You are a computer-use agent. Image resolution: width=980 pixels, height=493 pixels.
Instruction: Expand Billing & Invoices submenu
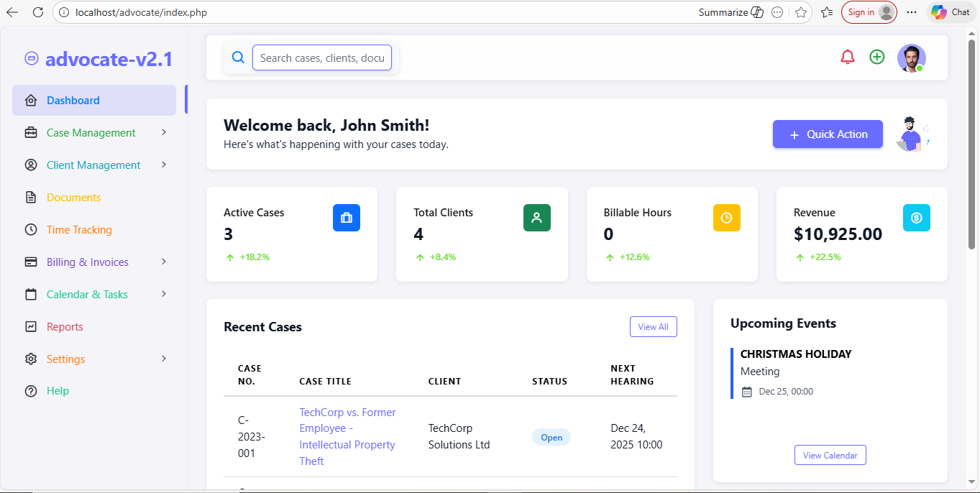163,262
